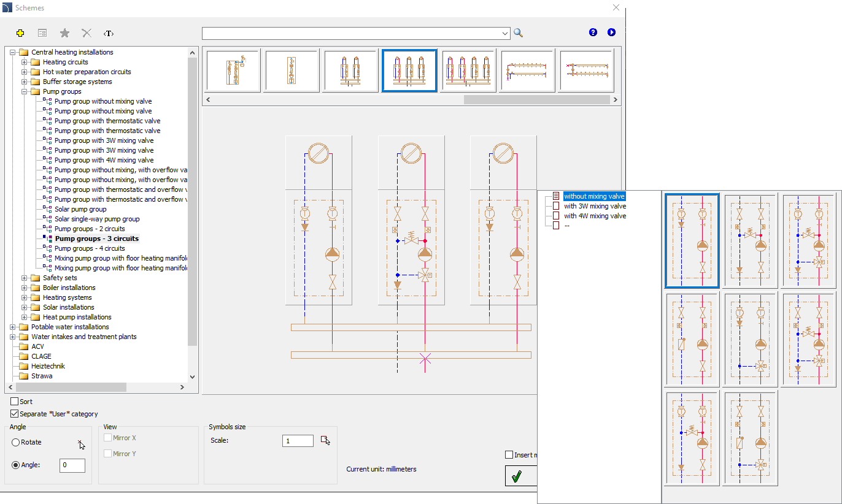Expand the Heating circuits folder

25,62
